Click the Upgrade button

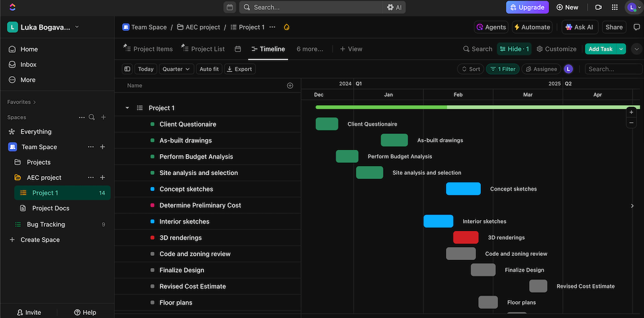[527, 7]
